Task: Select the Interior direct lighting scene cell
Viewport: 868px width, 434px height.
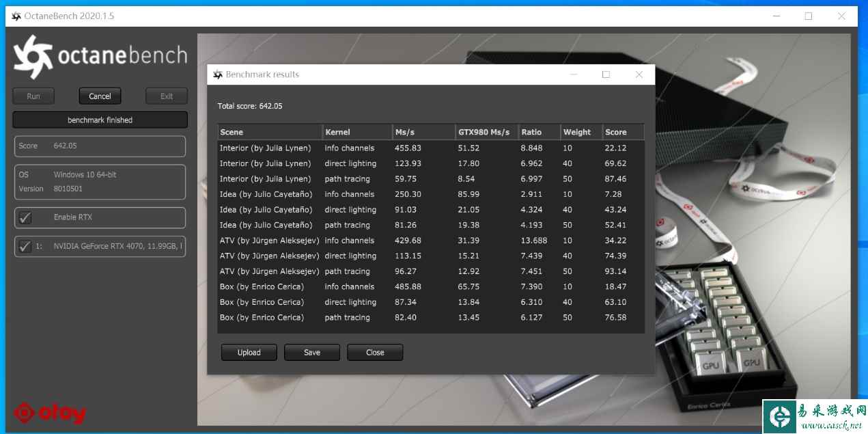Action: click(265, 163)
